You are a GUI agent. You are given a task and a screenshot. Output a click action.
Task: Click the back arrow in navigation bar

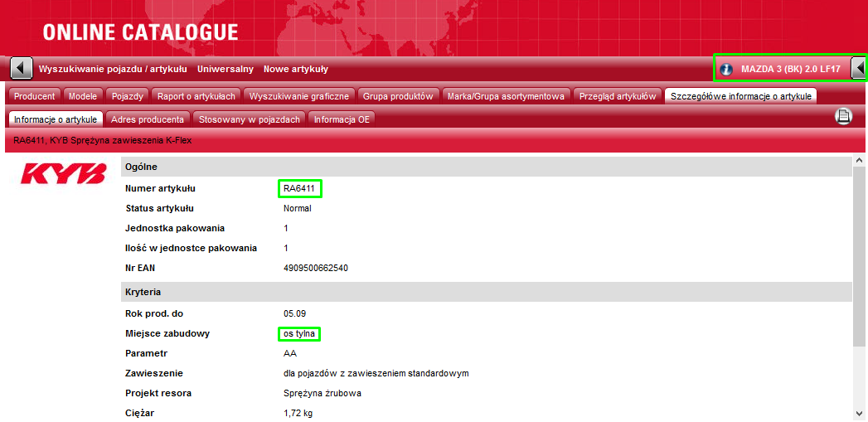(22, 69)
